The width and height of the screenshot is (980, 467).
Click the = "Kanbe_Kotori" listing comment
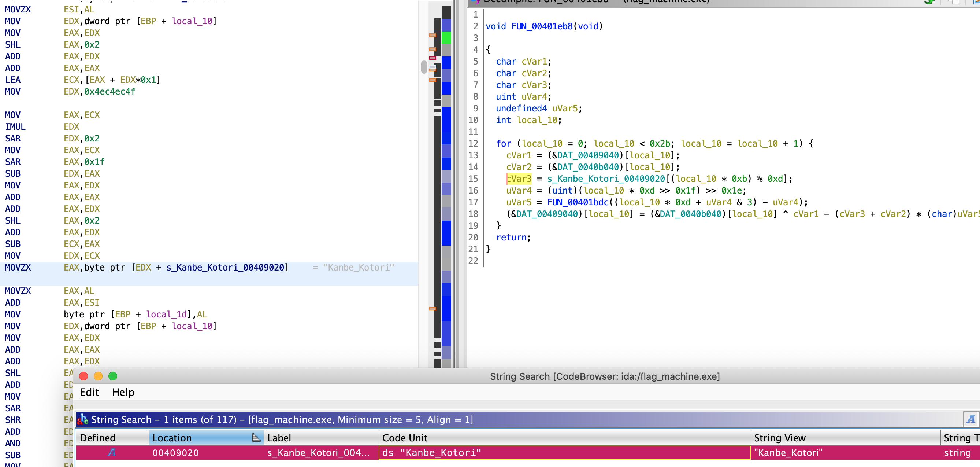pos(353,267)
